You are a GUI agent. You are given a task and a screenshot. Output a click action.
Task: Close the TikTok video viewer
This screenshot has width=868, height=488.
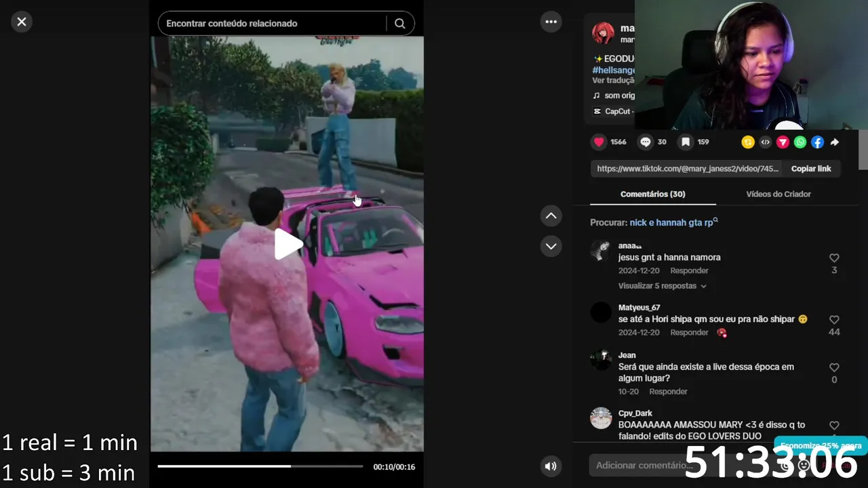(22, 22)
